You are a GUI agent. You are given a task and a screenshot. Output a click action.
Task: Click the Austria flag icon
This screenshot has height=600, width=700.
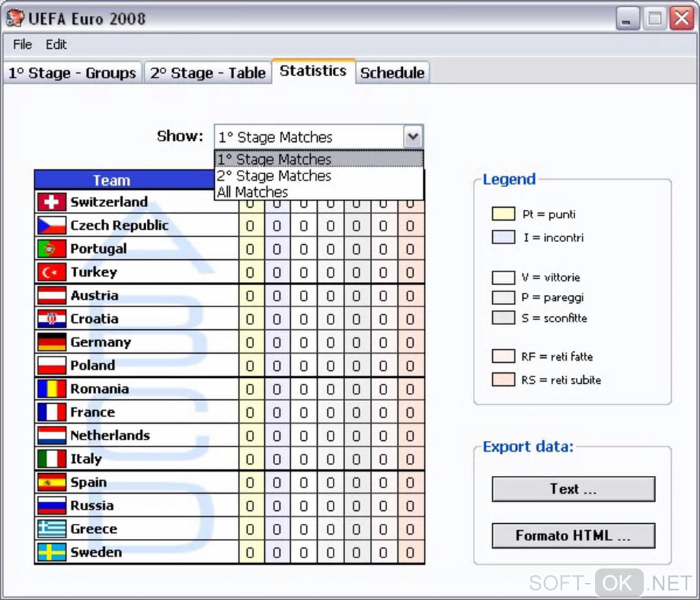coord(51,296)
